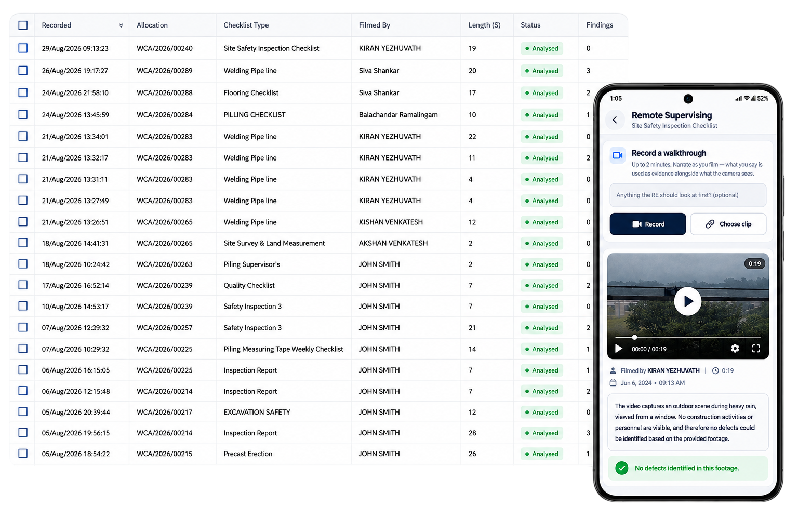Click the Findings column header
This screenshot has height=532, width=798.
[600, 25]
